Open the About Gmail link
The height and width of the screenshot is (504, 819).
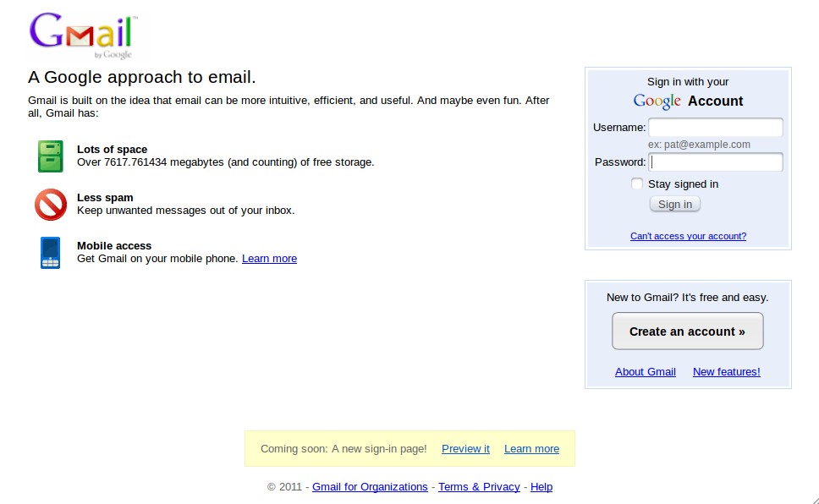(645, 372)
